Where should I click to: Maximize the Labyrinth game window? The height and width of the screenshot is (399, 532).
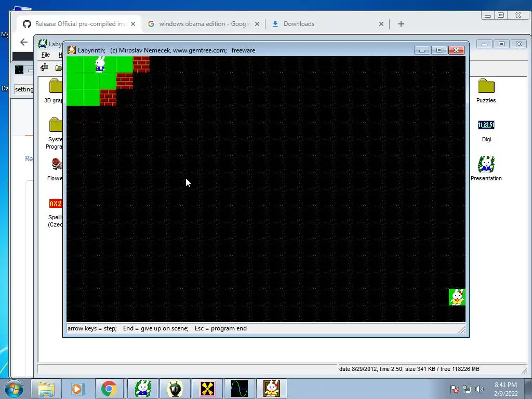pyautogui.click(x=439, y=50)
